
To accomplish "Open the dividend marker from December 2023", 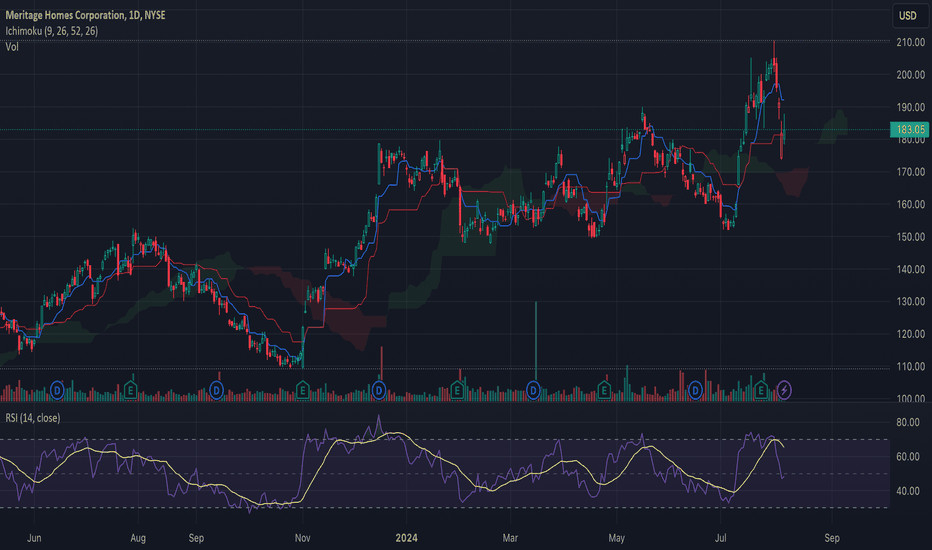I will pos(379,391).
